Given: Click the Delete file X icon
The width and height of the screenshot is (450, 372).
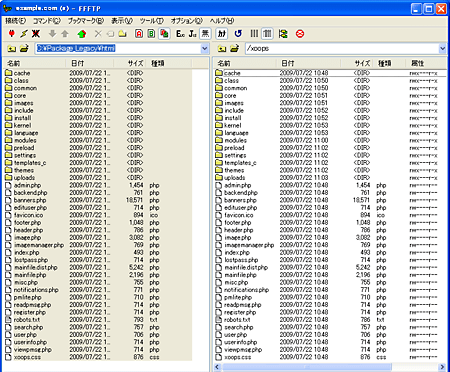Looking at the screenshot, I should pyautogui.click(x=98, y=34).
